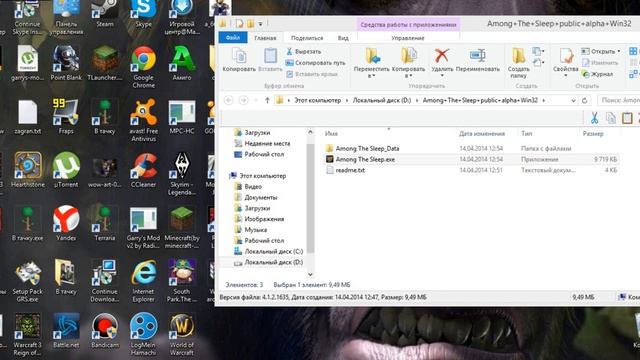Screen dimensions: 640x360
Task: Open the Вид ribbon tab
Action: pyautogui.click(x=343, y=38)
